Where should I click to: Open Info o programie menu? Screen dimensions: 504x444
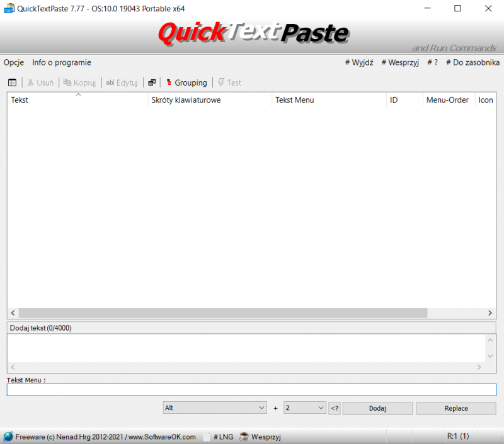pos(62,62)
